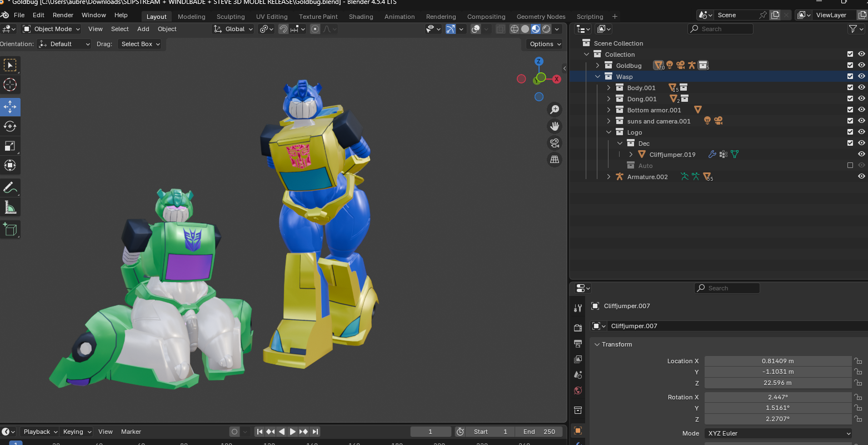Open the viewport Options dropdown

click(x=544, y=44)
